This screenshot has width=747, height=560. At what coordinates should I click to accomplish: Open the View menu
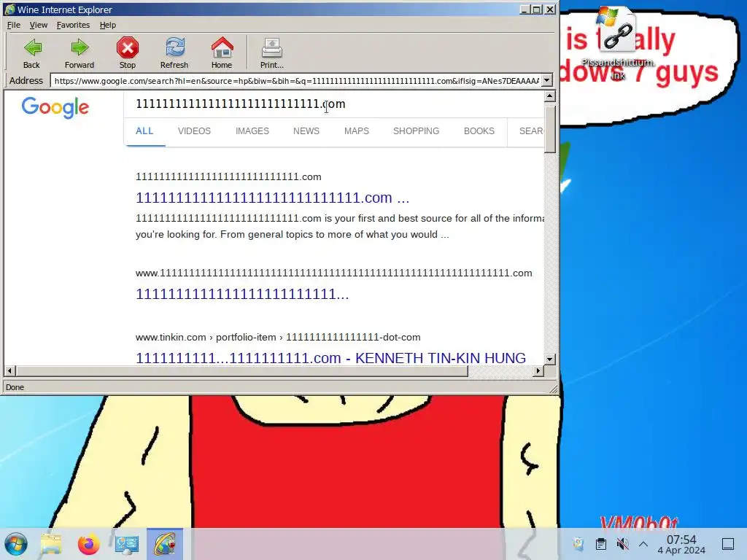[x=39, y=25]
